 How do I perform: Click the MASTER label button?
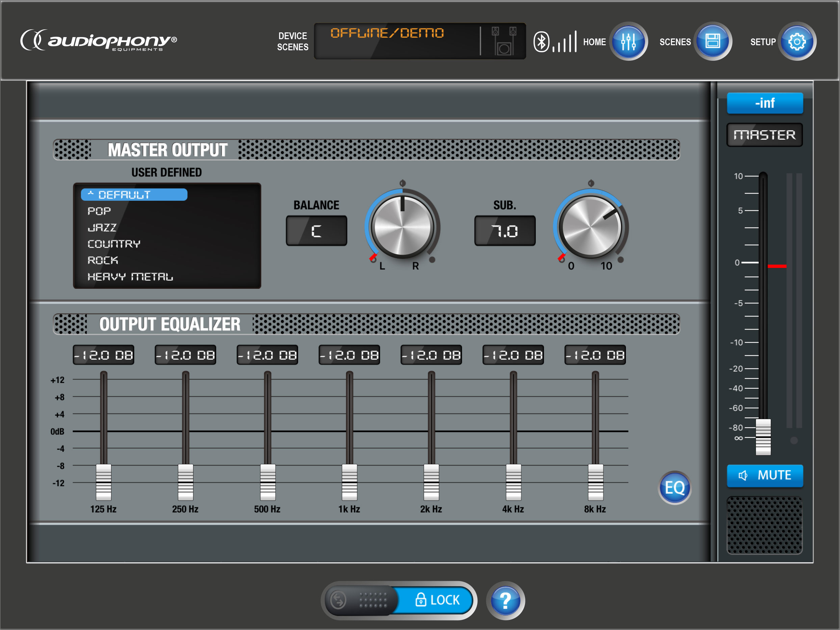pos(764,135)
